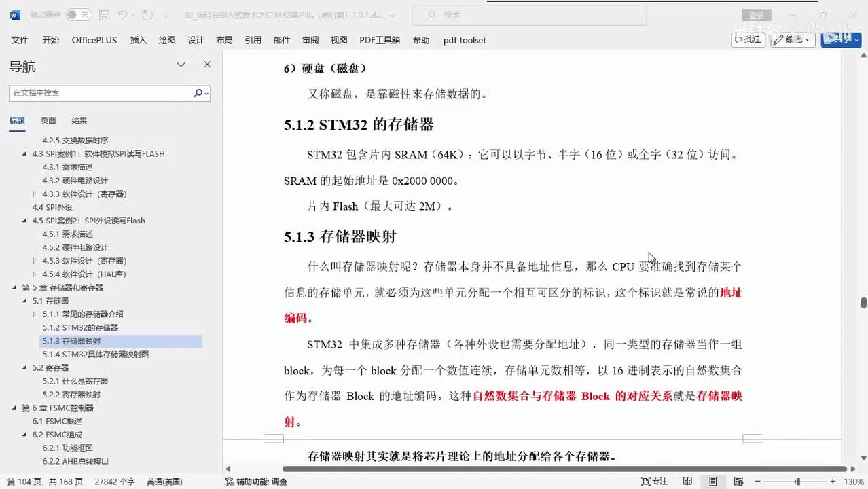Click the 批注 comments button
This screenshot has width=868, height=489.
(x=748, y=40)
